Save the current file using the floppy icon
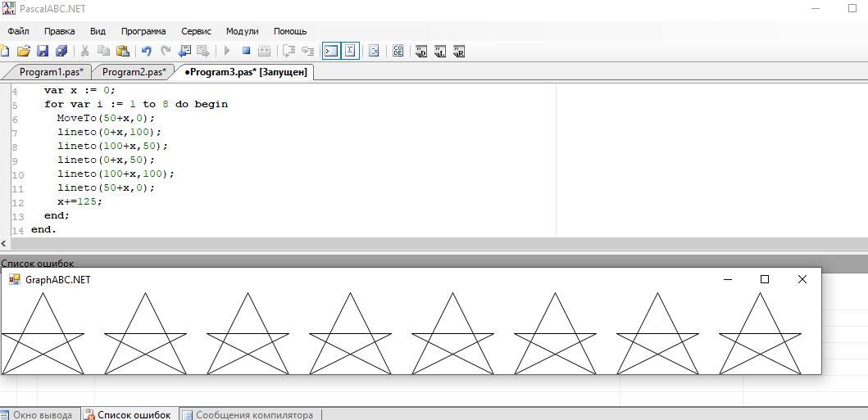 point(43,51)
